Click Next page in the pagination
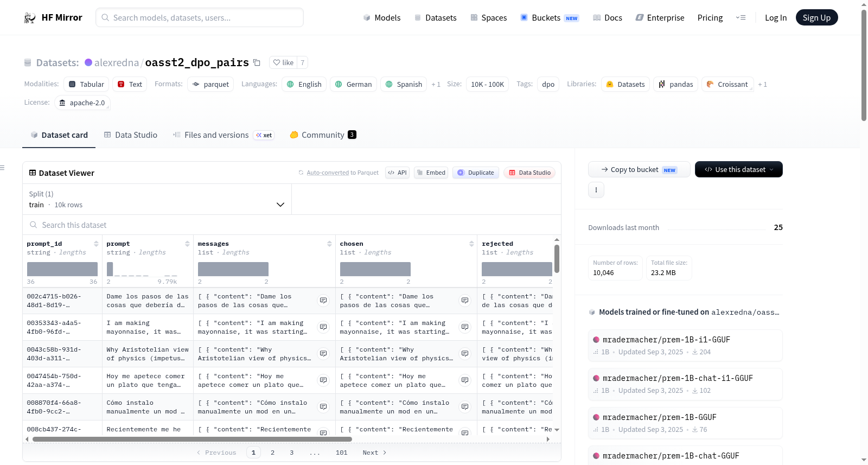Viewport: 868px width, 465px height. coord(374,453)
